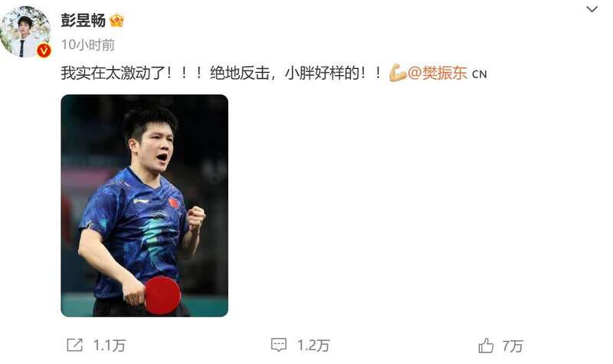Follow the @樊振东 mention link
The image size is (613, 364).
(x=438, y=73)
